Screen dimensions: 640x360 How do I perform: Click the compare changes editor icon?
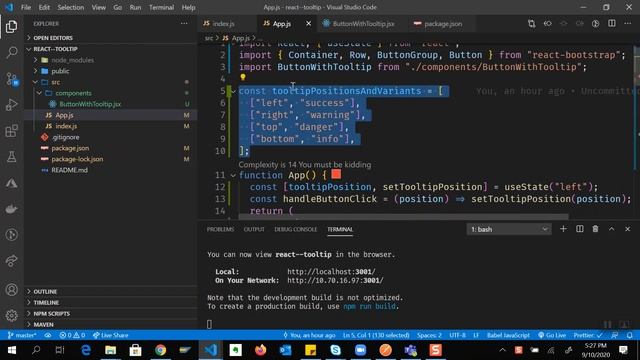tap(531, 24)
